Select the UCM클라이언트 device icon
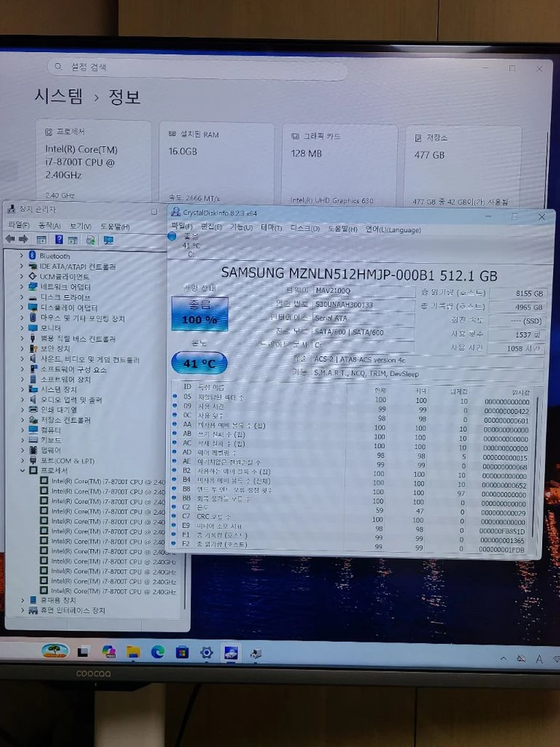This screenshot has height=747, width=560. point(33,276)
